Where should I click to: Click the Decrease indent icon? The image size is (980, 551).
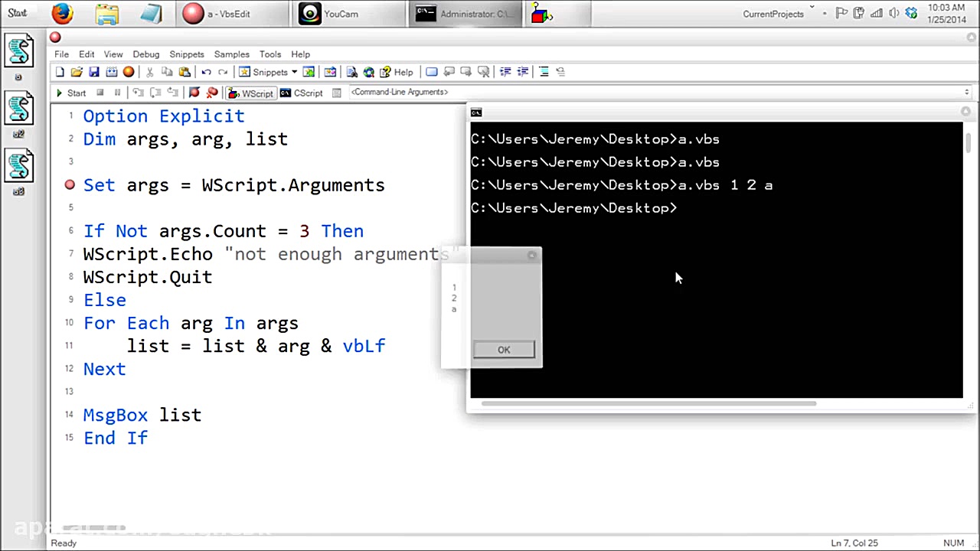pyautogui.click(x=523, y=72)
